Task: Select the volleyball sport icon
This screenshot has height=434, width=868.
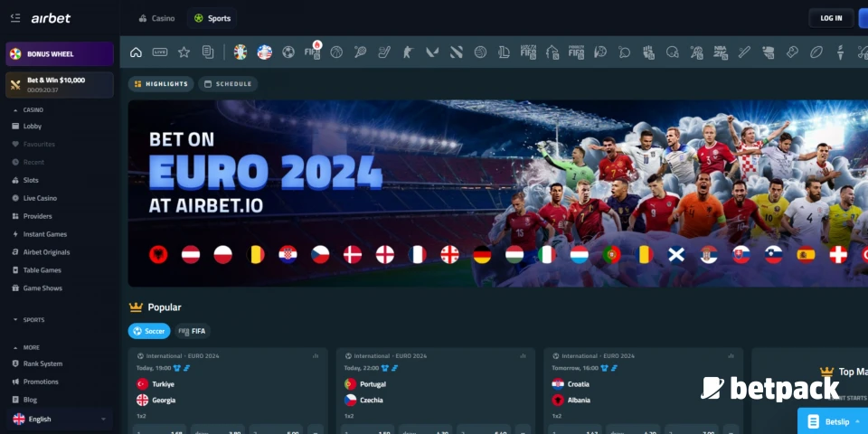Action: [x=480, y=52]
